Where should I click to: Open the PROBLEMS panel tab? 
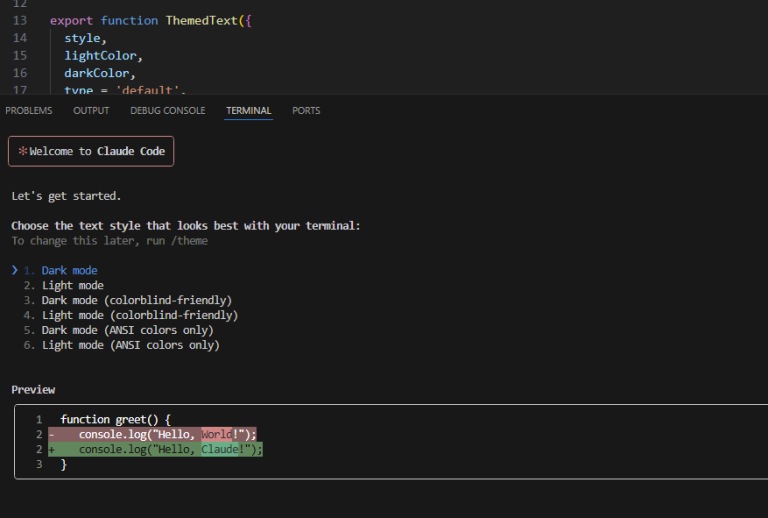(x=29, y=111)
